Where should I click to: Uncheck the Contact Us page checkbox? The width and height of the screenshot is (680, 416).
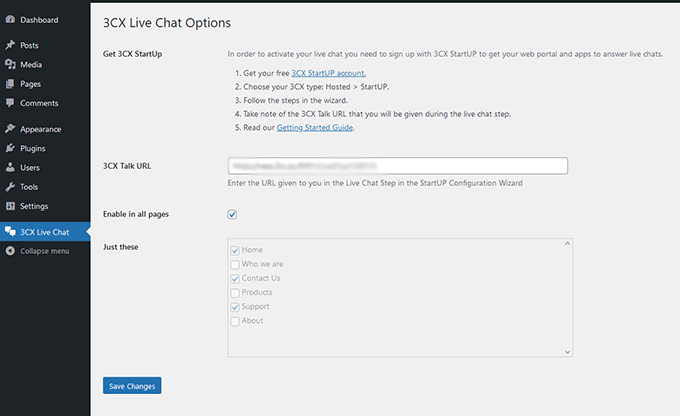(235, 278)
